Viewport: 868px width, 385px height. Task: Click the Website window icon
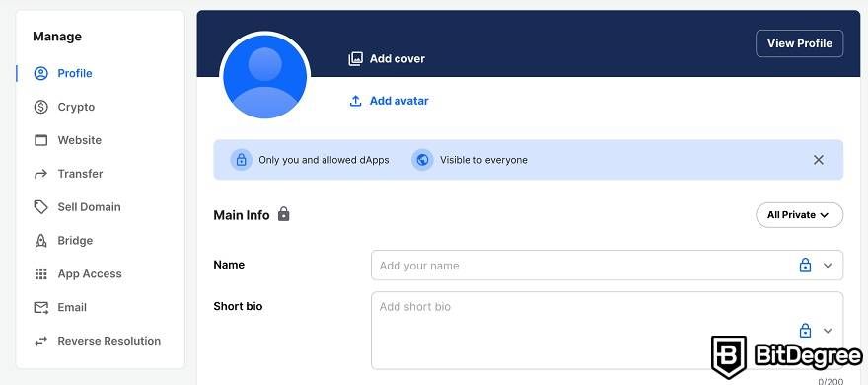41,140
